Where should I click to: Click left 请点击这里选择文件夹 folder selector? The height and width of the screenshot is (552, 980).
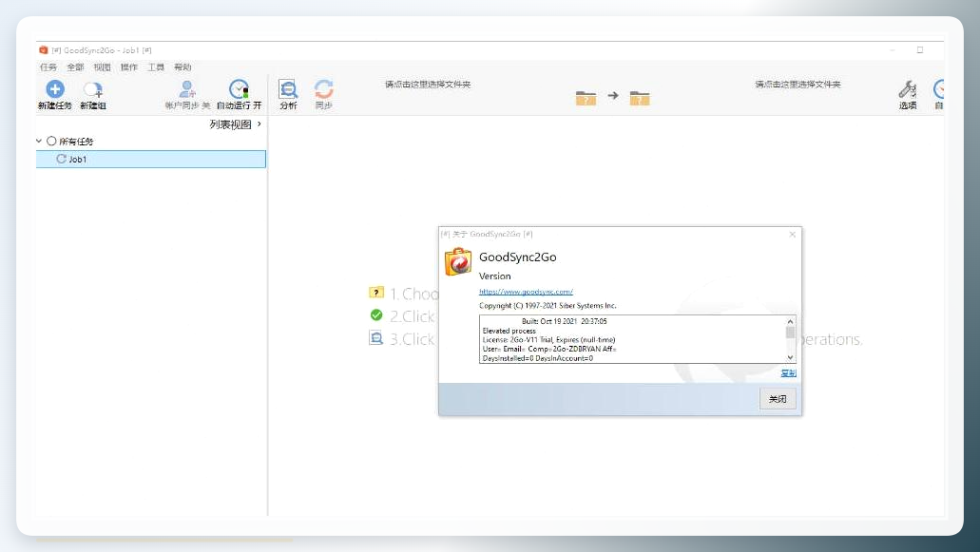pos(428,85)
